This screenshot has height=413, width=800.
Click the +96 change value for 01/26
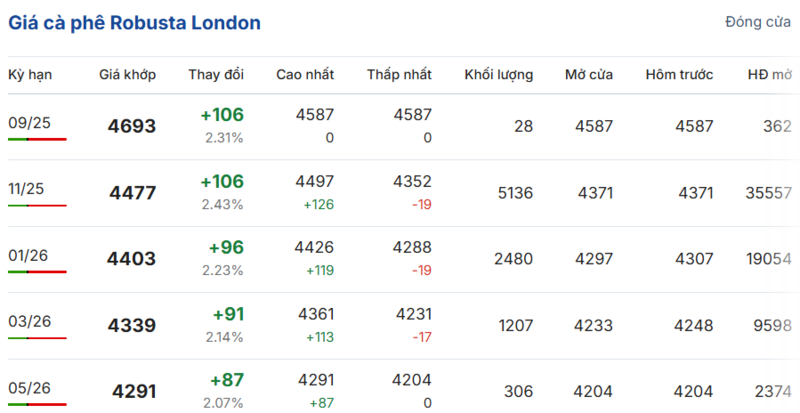225,247
